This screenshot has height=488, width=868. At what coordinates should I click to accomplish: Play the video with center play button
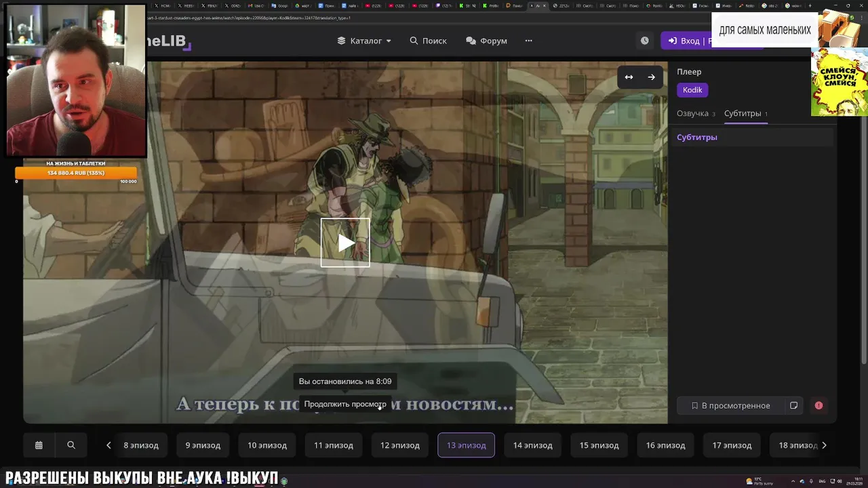345,243
